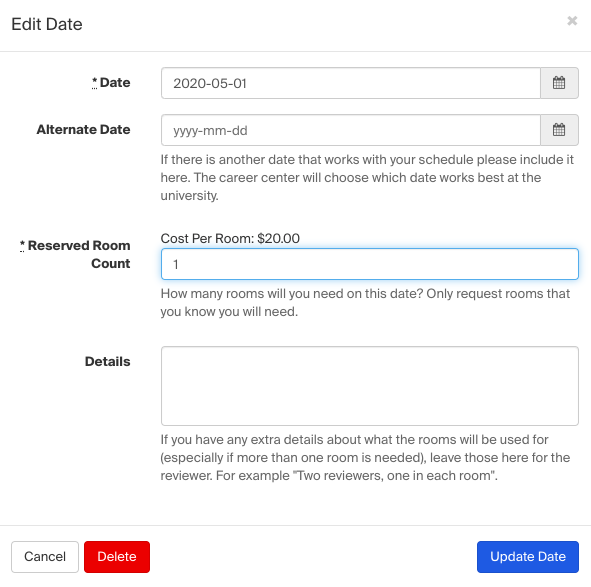Click the red Delete button
591x587 pixels.
pos(117,557)
